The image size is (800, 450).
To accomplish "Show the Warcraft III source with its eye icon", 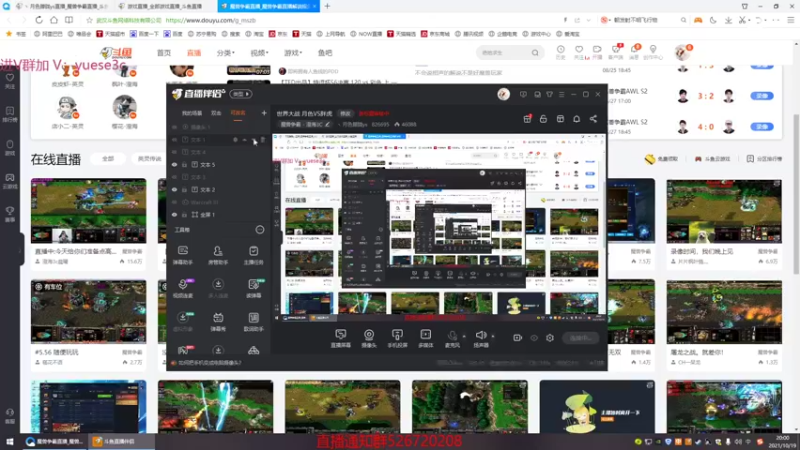I will (x=174, y=202).
